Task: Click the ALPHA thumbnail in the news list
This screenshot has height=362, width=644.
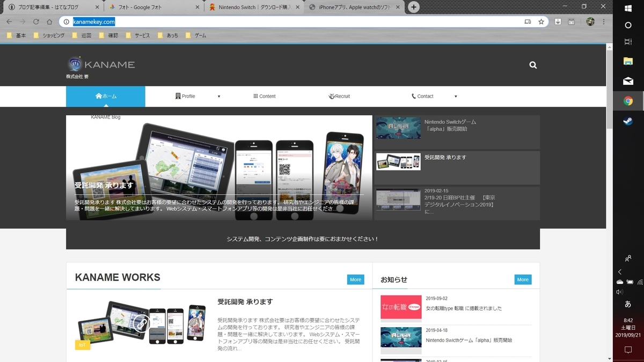Action: pyautogui.click(x=401, y=338)
